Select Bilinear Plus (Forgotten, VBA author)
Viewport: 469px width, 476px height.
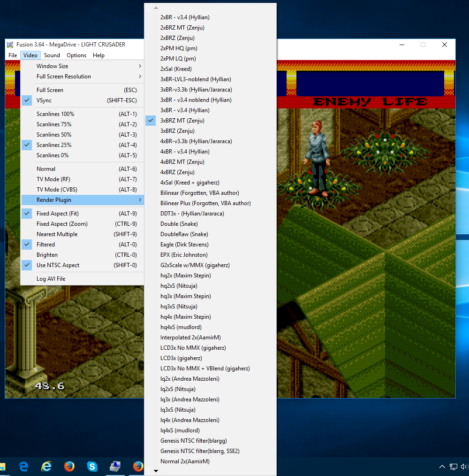click(x=210, y=203)
